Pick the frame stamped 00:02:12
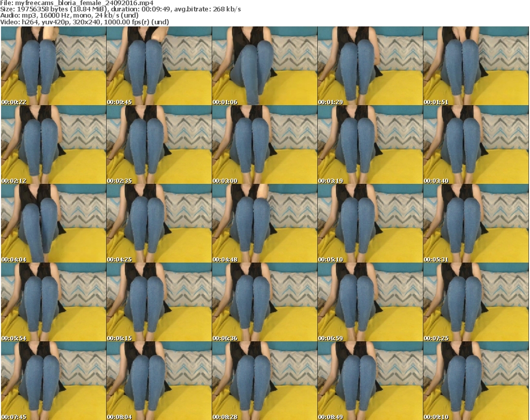This screenshot has width=530, height=420. click(x=53, y=144)
